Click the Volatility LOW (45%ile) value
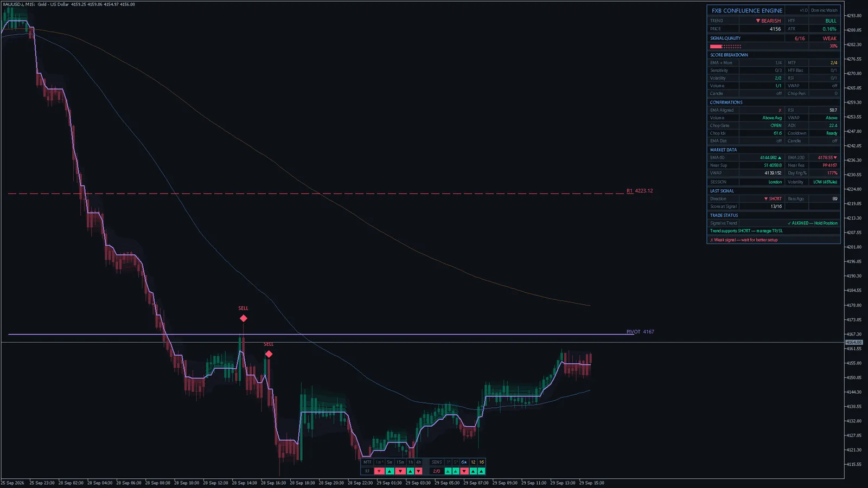The width and height of the screenshot is (868, 488). [x=825, y=182]
